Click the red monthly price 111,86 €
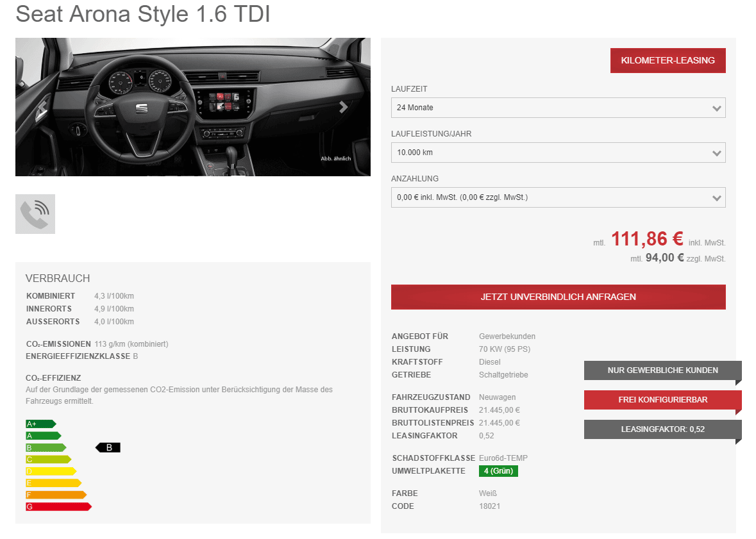756x539 pixels. [647, 238]
